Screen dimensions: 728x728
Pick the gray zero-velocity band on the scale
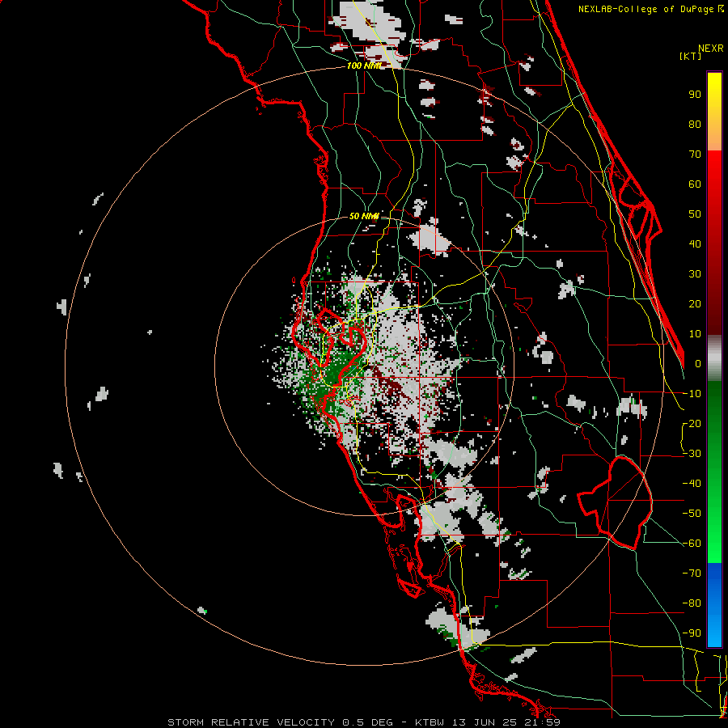click(714, 358)
